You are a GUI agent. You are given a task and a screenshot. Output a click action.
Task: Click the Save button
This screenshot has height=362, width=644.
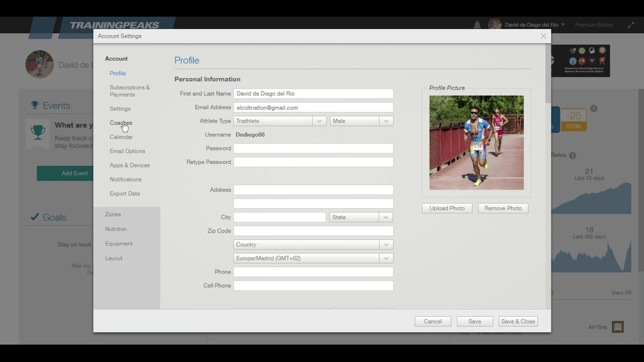pos(475,321)
